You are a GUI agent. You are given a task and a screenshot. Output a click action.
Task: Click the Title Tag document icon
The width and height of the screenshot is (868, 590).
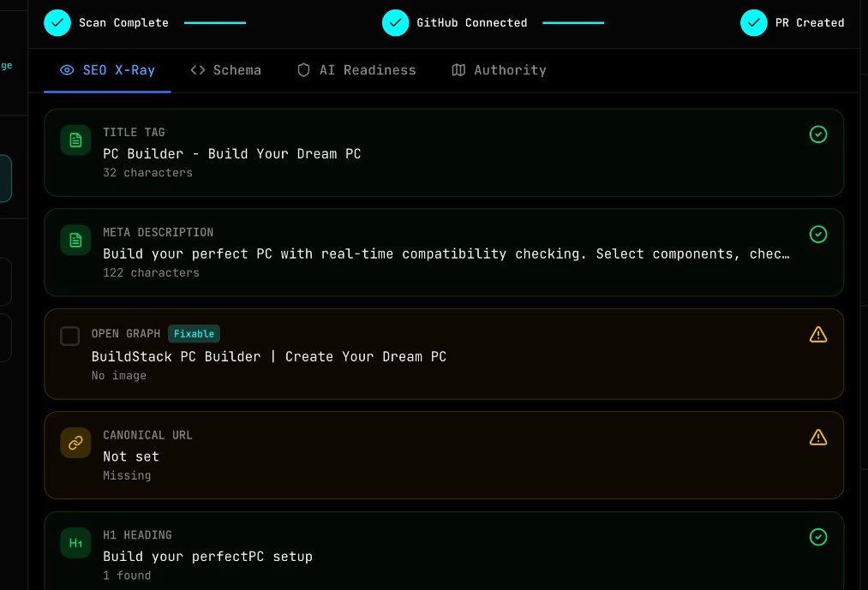[x=76, y=140]
